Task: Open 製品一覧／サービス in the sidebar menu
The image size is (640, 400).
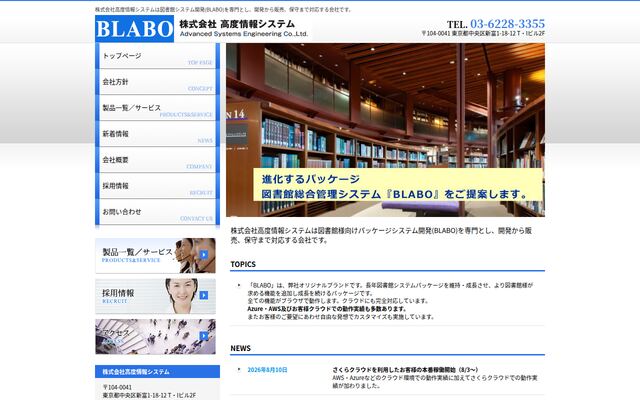Action: (x=157, y=108)
